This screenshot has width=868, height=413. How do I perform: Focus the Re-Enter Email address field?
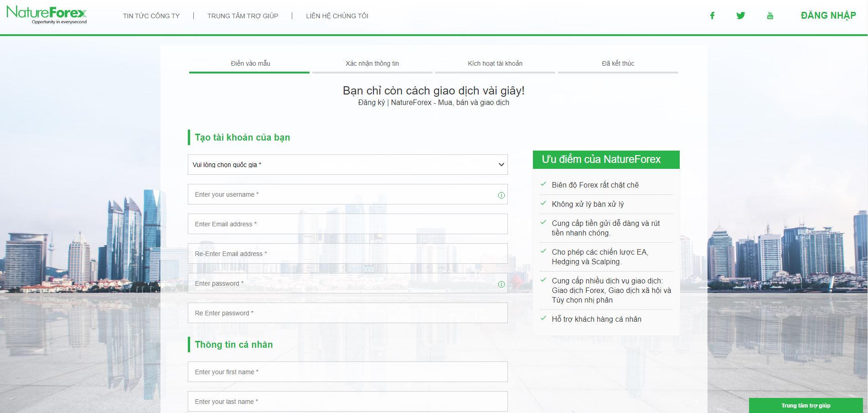348,254
